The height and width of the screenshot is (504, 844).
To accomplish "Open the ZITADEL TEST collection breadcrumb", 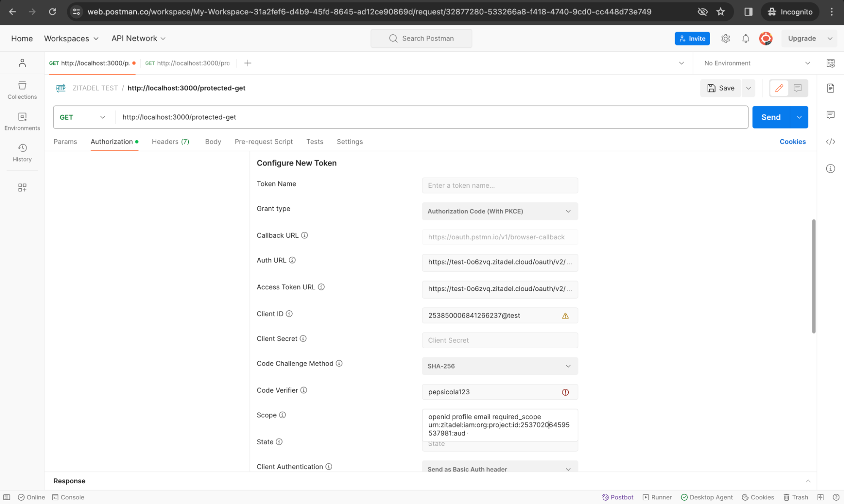I will (x=95, y=88).
